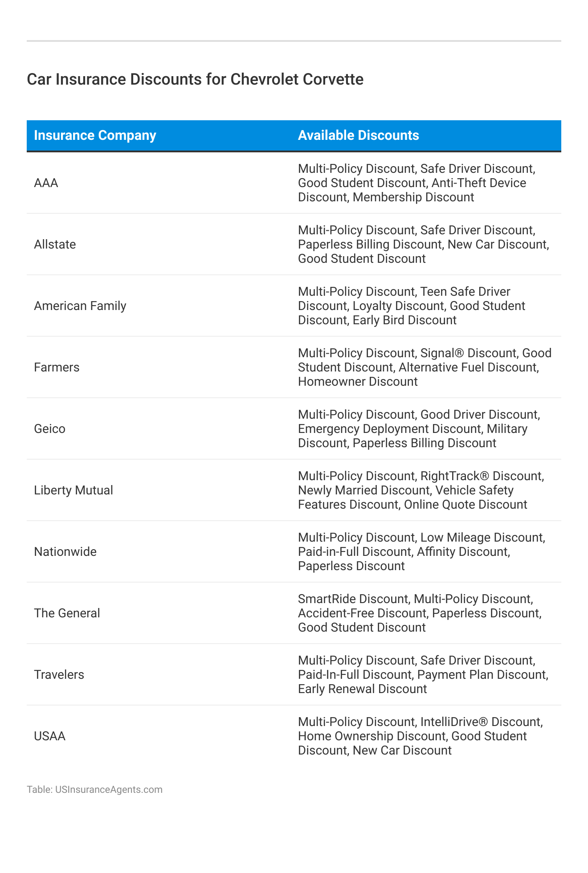Select USAA's discounts with IntelliDrive® Discount
The width and height of the screenshot is (588, 873).
coord(420,736)
